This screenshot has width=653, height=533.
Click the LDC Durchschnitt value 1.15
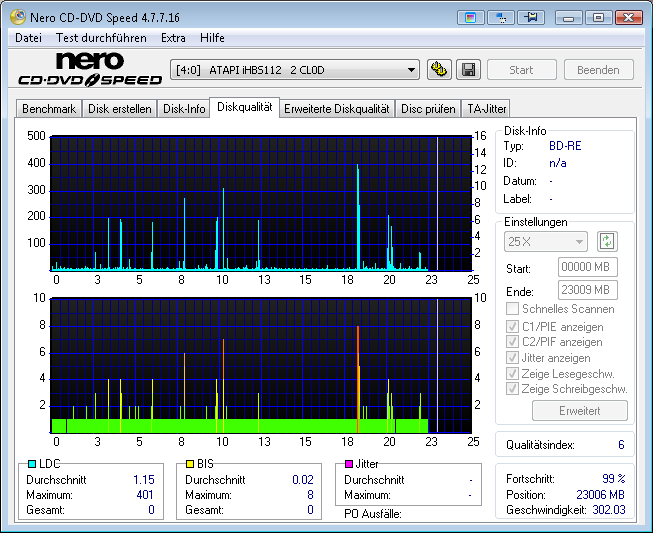(x=144, y=480)
